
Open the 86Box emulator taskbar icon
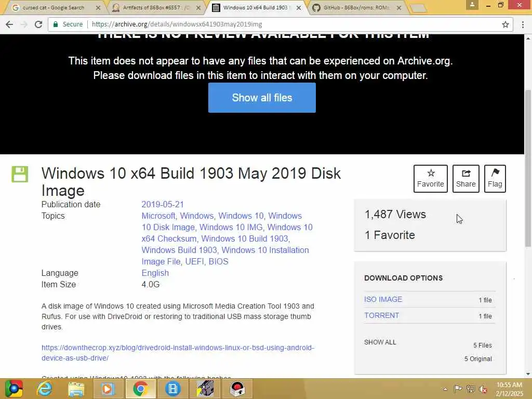point(205,389)
